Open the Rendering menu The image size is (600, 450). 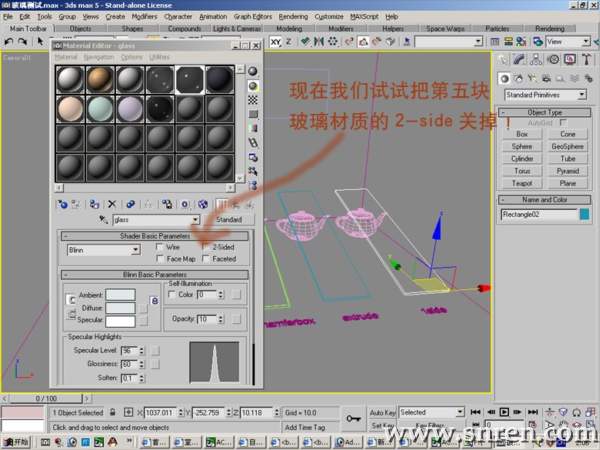(293, 16)
